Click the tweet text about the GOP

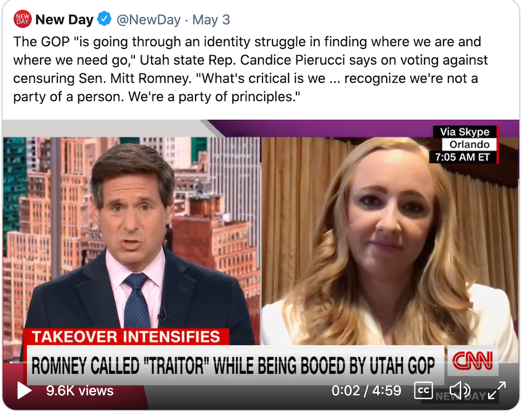(250, 69)
